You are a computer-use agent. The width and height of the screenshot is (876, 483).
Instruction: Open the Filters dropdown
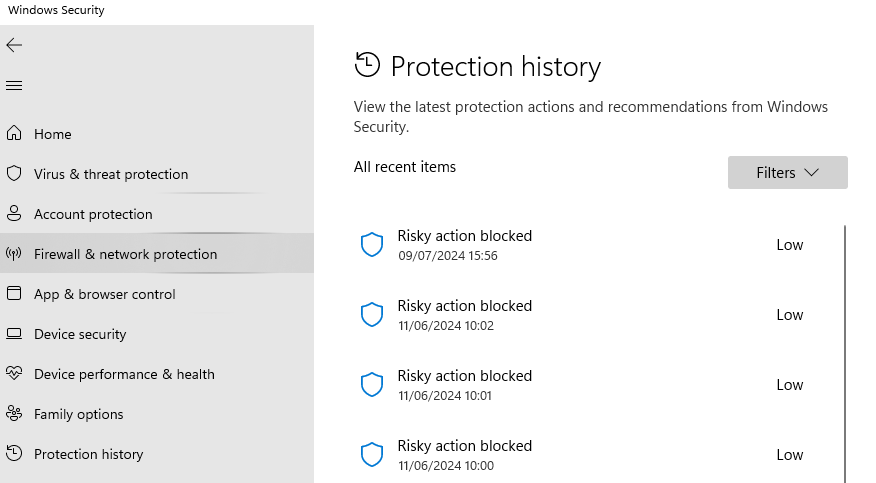(787, 173)
